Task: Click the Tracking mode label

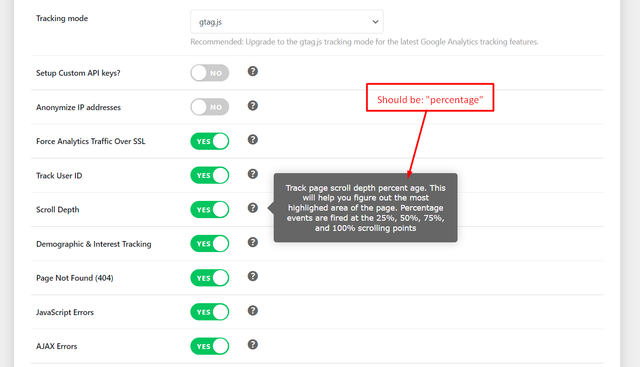Action: click(x=62, y=18)
